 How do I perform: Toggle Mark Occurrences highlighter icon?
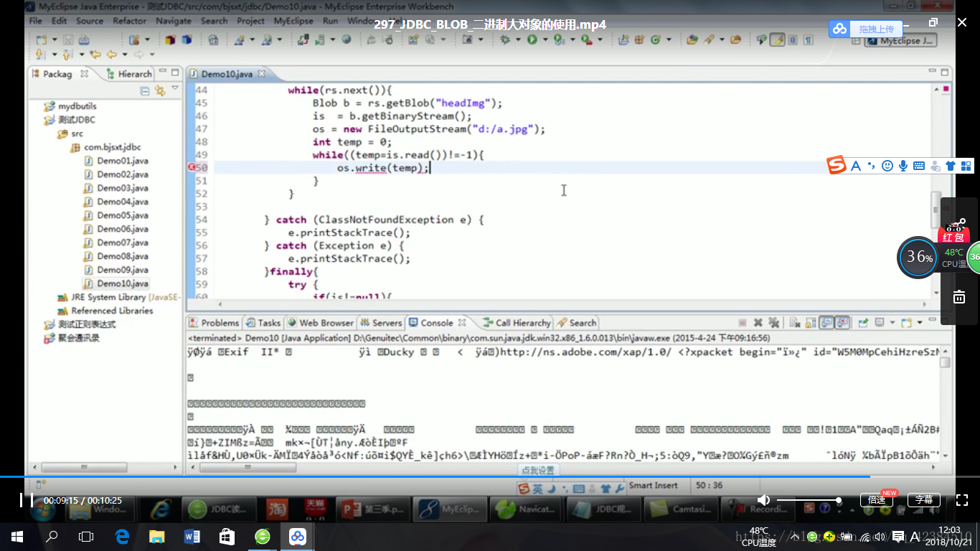point(777,40)
